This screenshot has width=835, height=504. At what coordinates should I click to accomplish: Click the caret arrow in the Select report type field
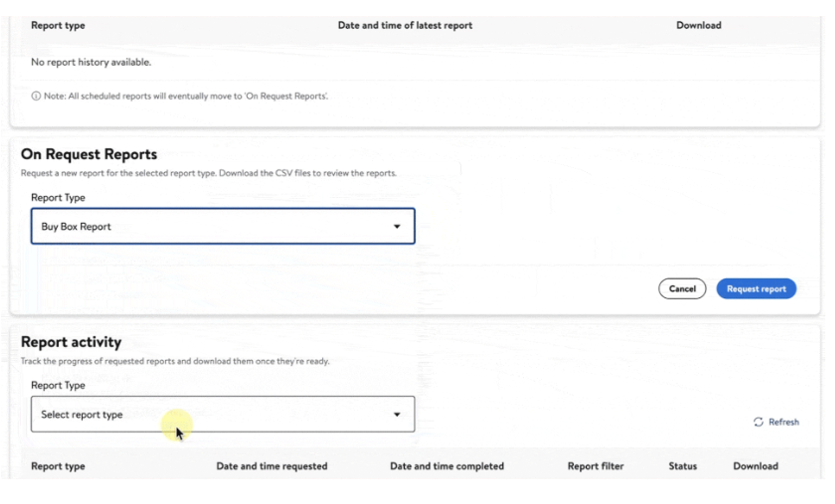coord(397,414)
